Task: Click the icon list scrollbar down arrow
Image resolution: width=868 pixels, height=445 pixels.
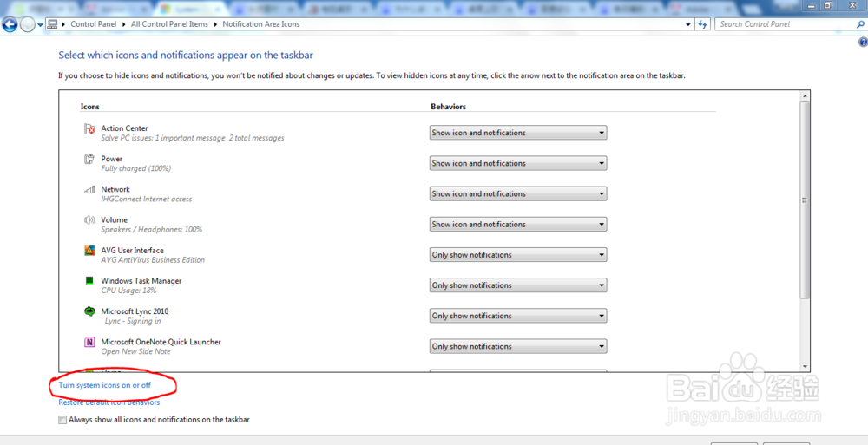Action: click(x=805, y=366)
